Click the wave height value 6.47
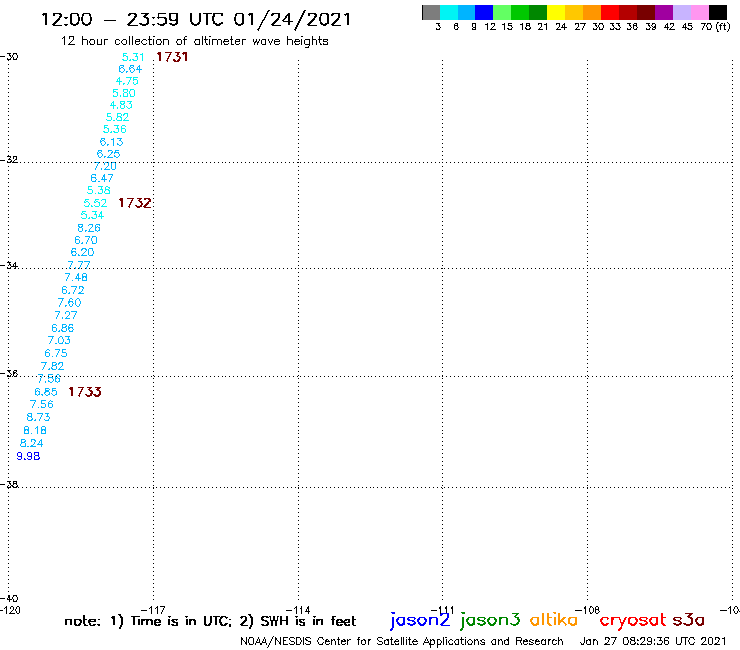Screen dimensions: 740x650 coord(102,178)
